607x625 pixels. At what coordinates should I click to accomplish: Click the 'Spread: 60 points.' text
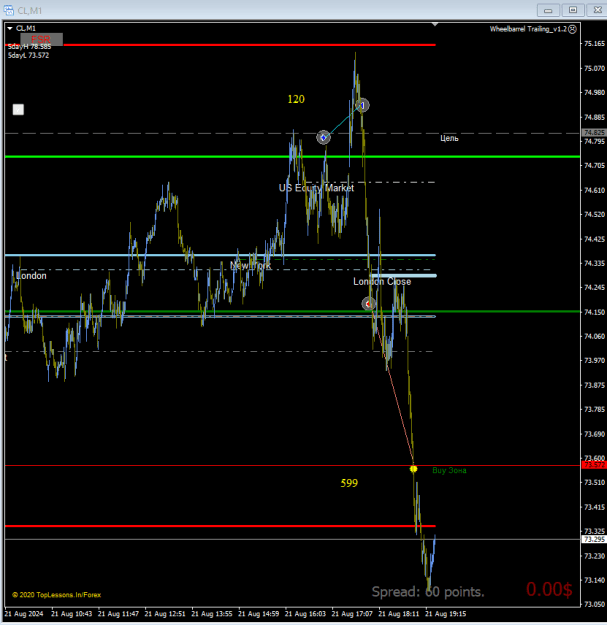point(428,592)
